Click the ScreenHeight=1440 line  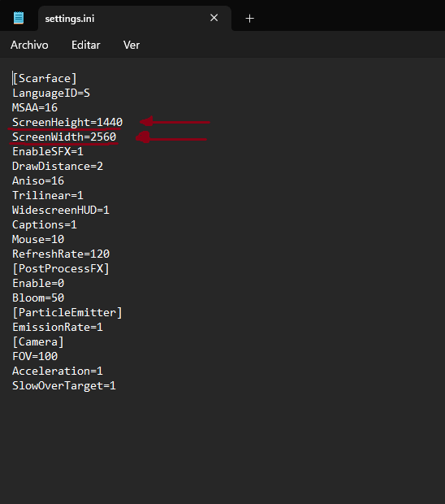[67, 123]
